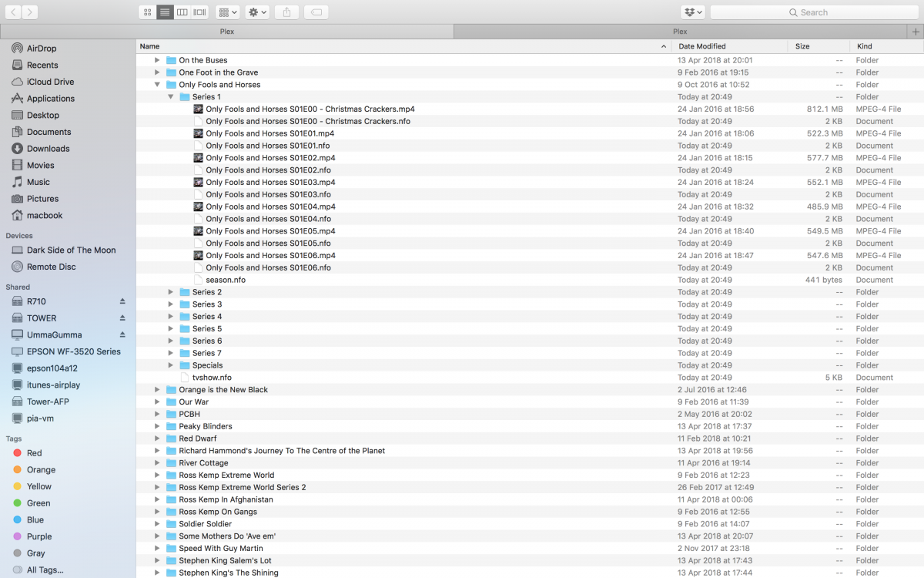Open Applications in the sidebar

(x=51, y=99)
